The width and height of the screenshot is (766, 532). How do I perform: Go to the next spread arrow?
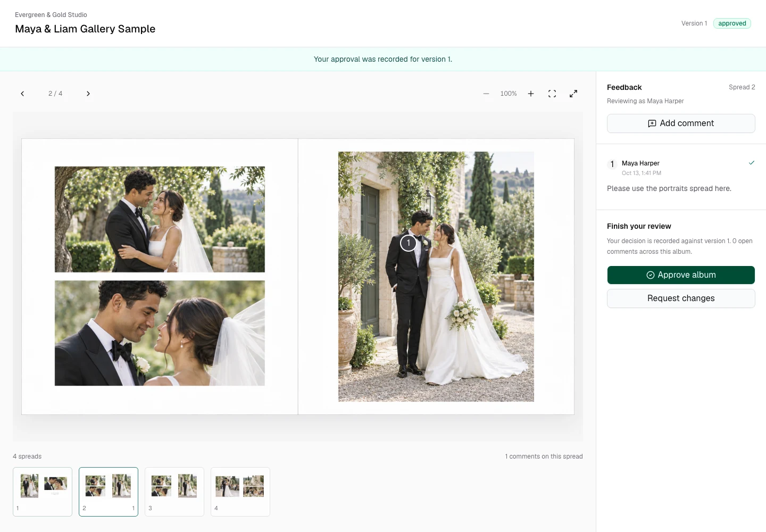coord(88,94)
